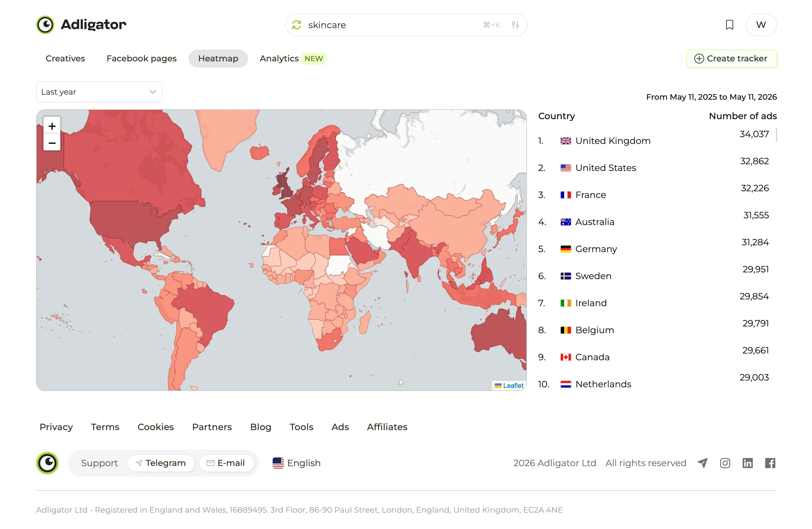Select the Heatmap tab

(x=218, y=59)
